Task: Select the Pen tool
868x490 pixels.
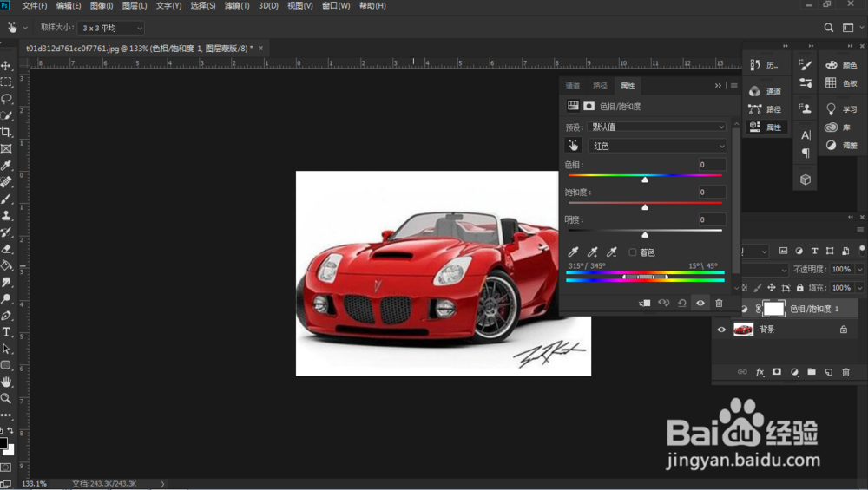Action: point(6,315)
